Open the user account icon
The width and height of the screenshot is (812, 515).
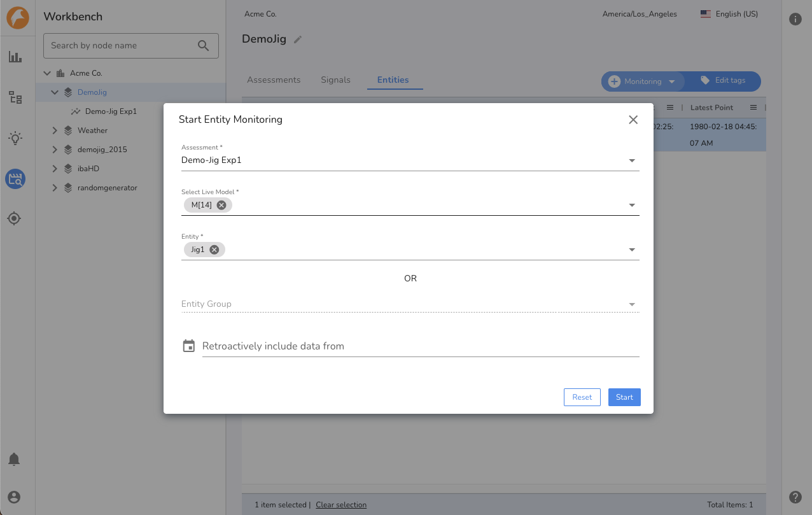click(x=14, y=497)
